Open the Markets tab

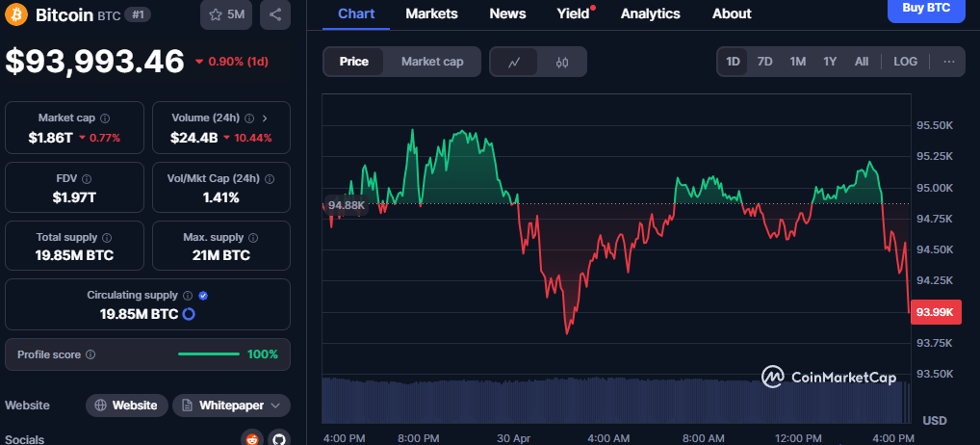pyautogui.click(x=432, y=13)
